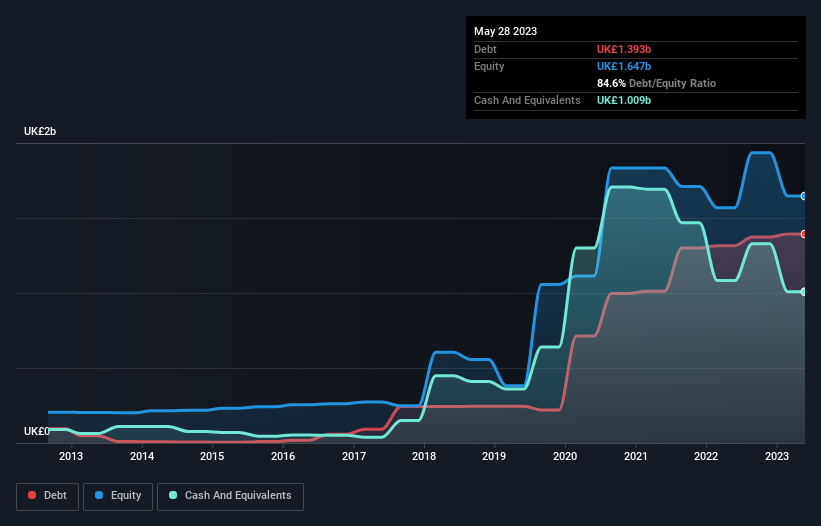The image size is (821, 526).
Task: Click the Debt label in tooltip
Action: pos(485,49)
